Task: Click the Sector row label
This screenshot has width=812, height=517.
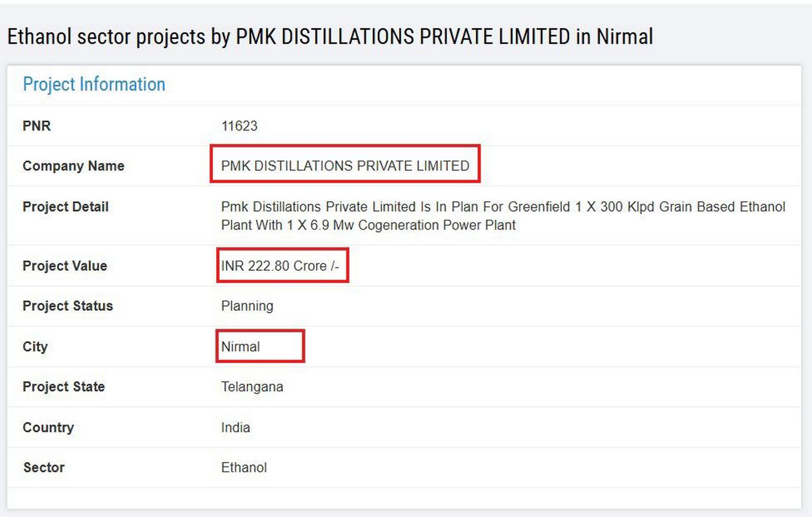Action: coord(44,468)
